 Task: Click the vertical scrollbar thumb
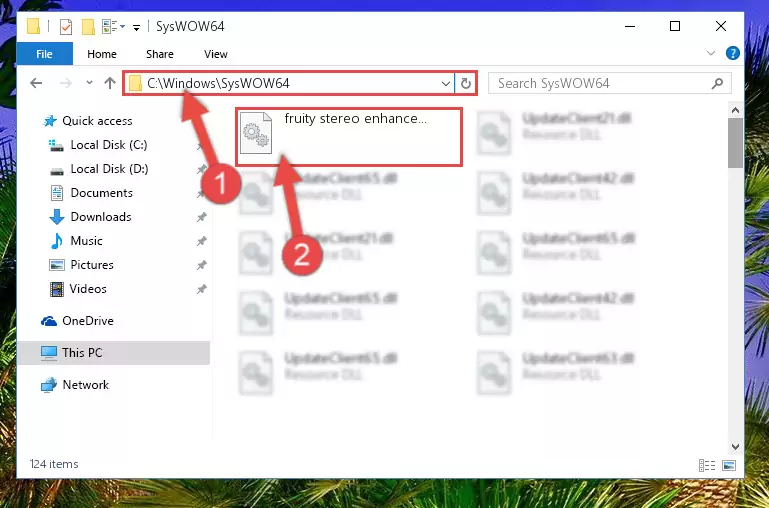pos(735,143)
